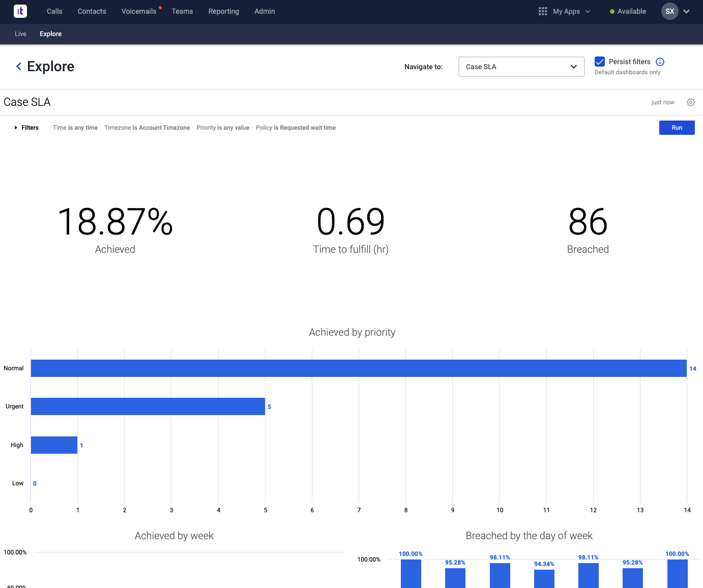Uncheck the Persist filters checkbox
Viewport: 703px width, 588px height.
tap(600, 62)
